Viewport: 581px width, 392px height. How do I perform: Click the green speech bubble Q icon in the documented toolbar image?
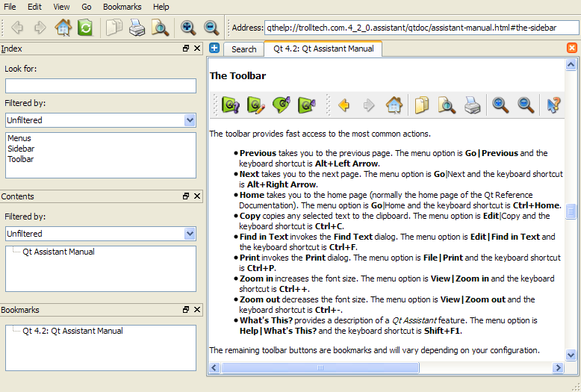[x=282, y=105]
